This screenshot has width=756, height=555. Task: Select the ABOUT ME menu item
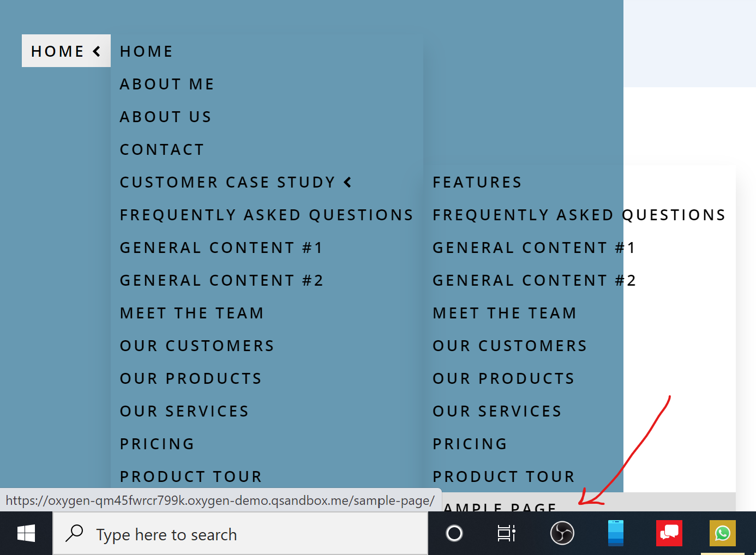click(x=166, y=83)
